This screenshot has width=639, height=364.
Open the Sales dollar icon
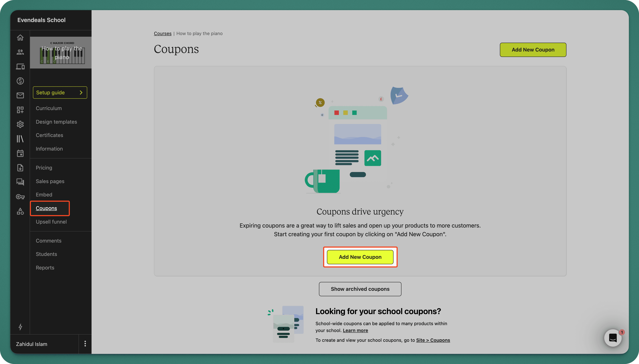(x=20, y=81)
